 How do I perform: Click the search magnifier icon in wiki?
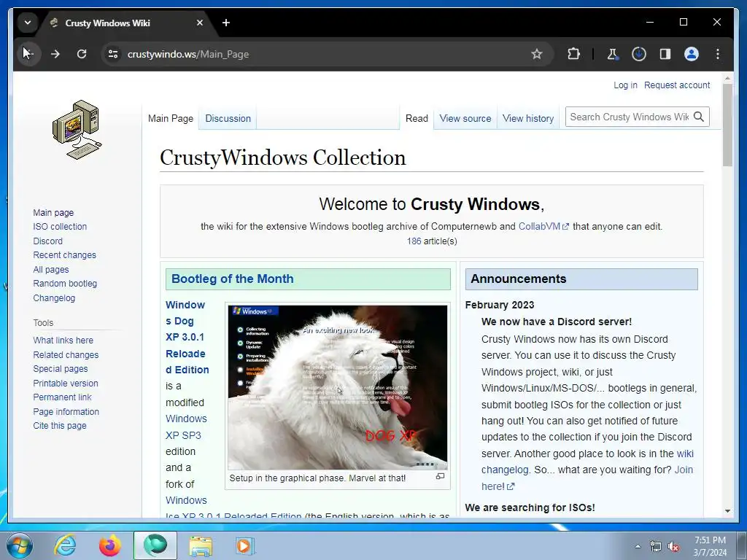point(698,117)
